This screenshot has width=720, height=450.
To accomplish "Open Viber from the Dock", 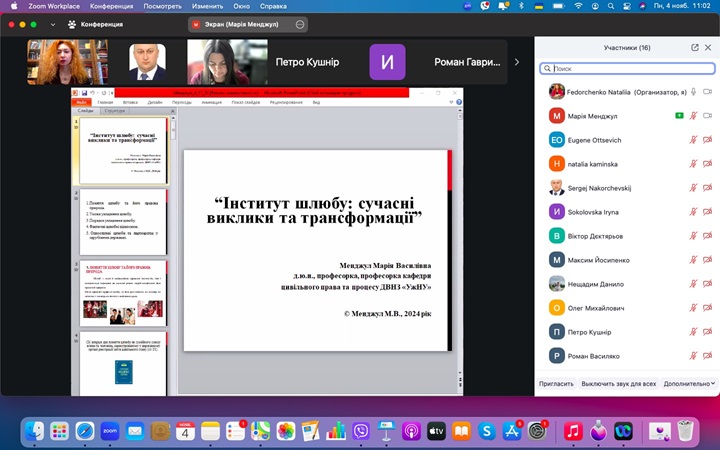I will pyautogui.click(x=361, y=431).
